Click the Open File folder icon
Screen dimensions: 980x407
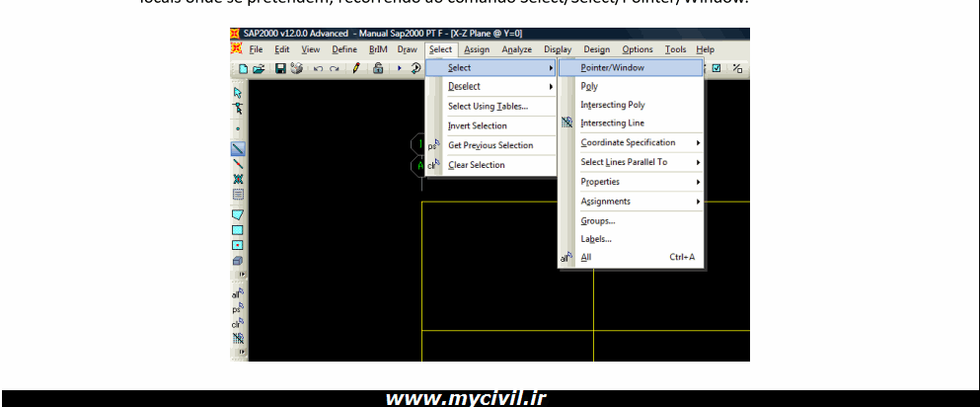(x=259, y=69)
